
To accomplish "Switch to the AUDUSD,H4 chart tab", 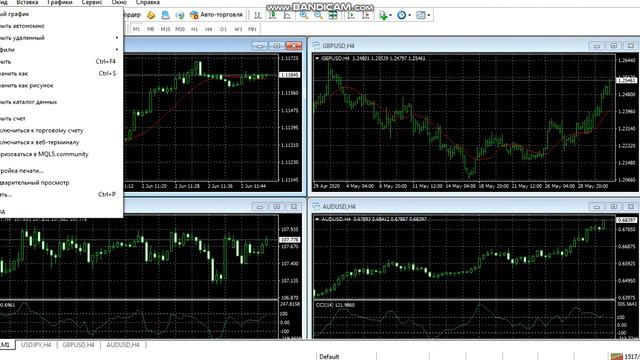I will point(122,345).
